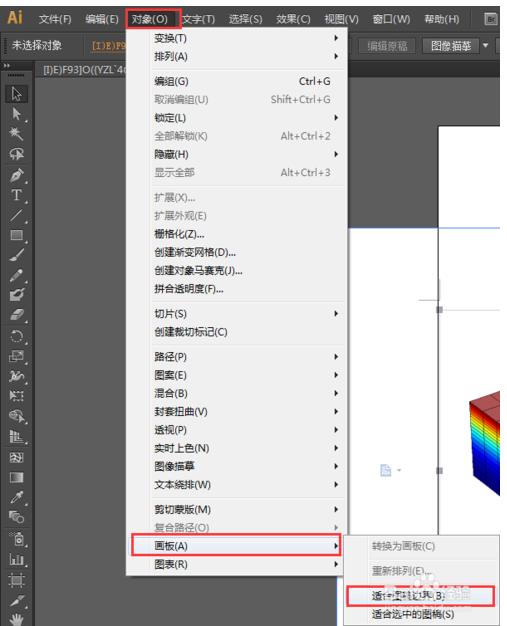Choose 拼合透明度(F)... entry
The width and height of the screenshot is (507, 626).
pos(237,289)
